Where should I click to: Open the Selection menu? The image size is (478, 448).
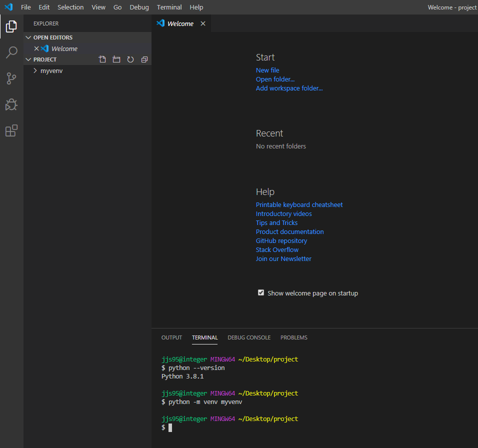pos(70,7)
